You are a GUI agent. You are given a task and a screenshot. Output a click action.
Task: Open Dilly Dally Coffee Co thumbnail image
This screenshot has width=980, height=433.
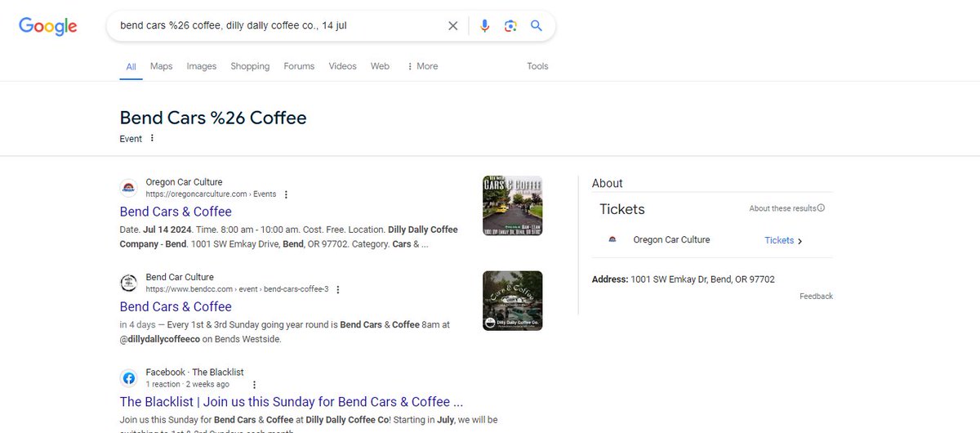click(x=512, y=301)
